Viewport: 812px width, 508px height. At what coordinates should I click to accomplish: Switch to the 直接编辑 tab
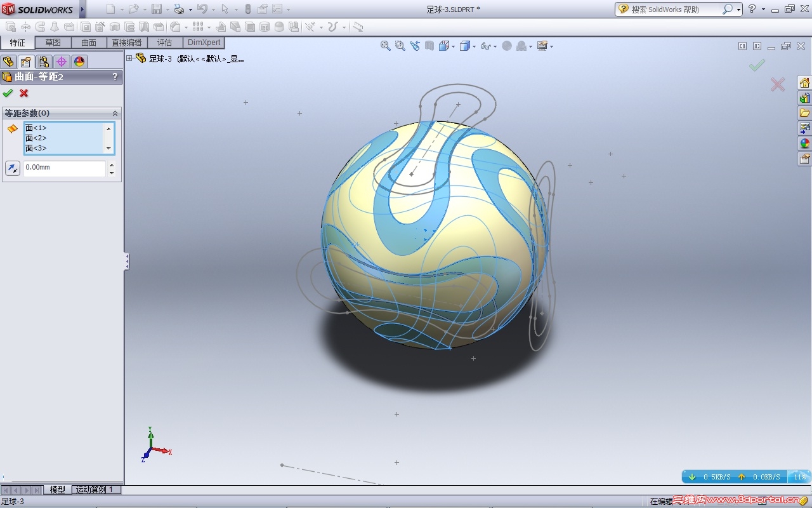[x=127, y=43]
